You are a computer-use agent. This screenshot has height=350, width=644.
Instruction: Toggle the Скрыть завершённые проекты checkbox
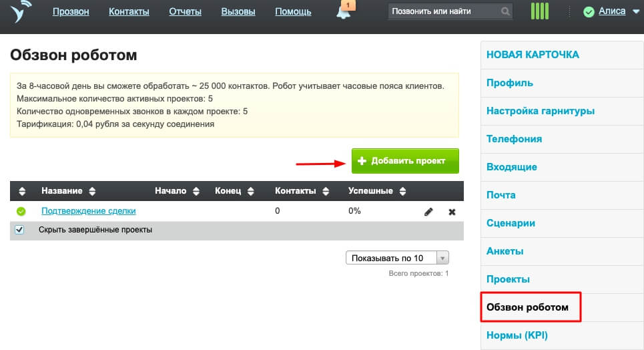(19, 230)
